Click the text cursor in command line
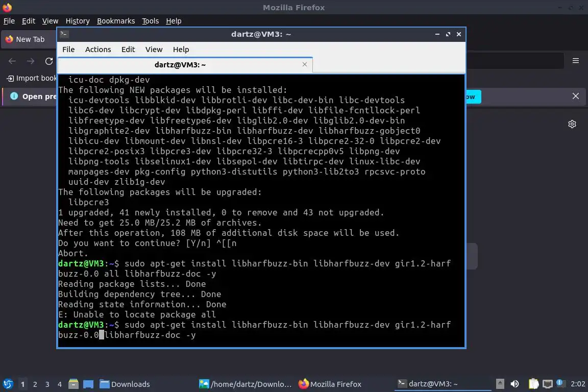 [101, 335]
